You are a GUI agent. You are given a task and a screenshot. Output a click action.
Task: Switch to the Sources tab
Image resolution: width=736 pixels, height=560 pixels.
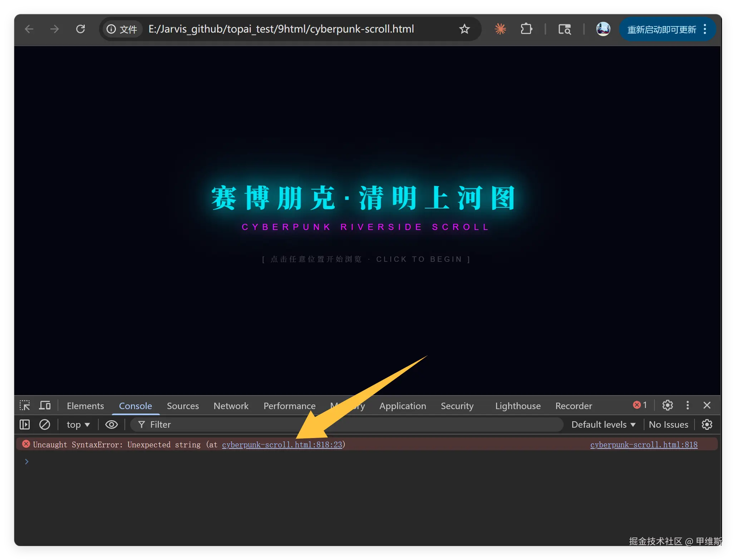pyautogui.click(x=183, y=406)
